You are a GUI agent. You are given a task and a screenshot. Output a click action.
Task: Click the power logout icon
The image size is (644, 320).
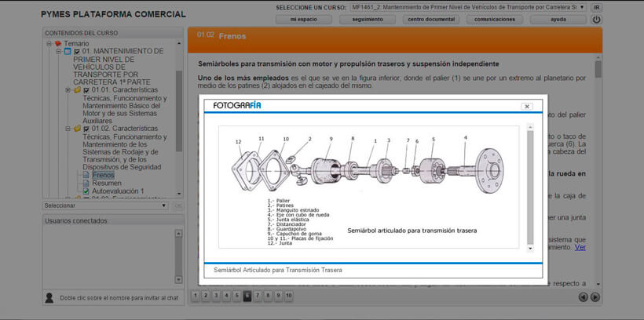point(596,20)
